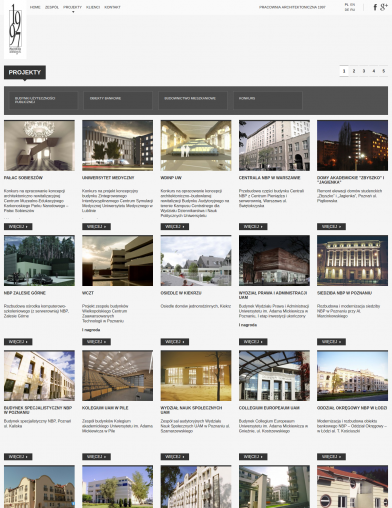This screenshot has height=508, width=392.
Task: Jump to projects page 3
Action: click(364, 71)
